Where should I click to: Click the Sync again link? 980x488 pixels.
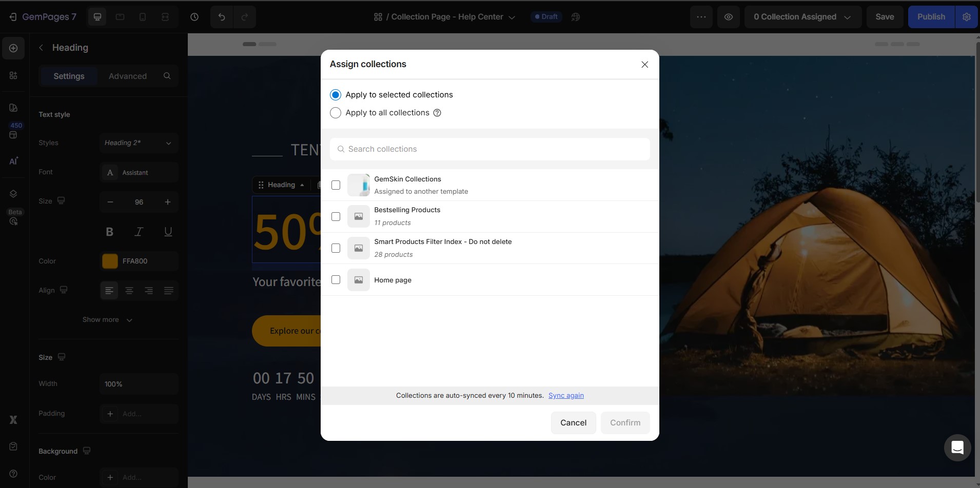point(566,395)
